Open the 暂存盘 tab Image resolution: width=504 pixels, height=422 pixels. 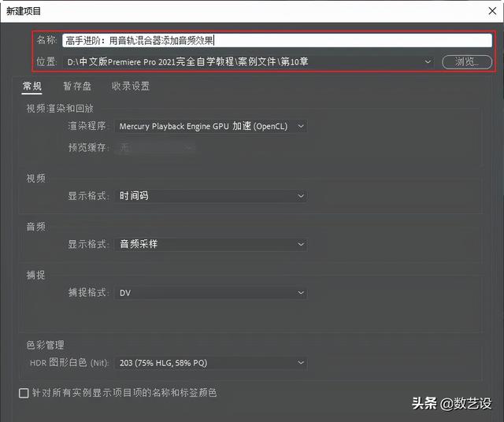[76, 87]
